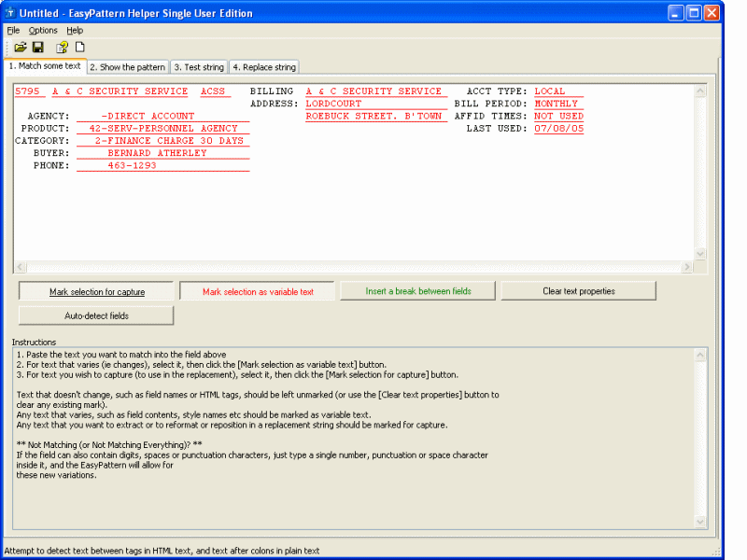Image resolution: width=747 pixels, height=560 pixels.
Task: Switch to the '2. Show the pattern' tab
Action: (x=128, y=66)
